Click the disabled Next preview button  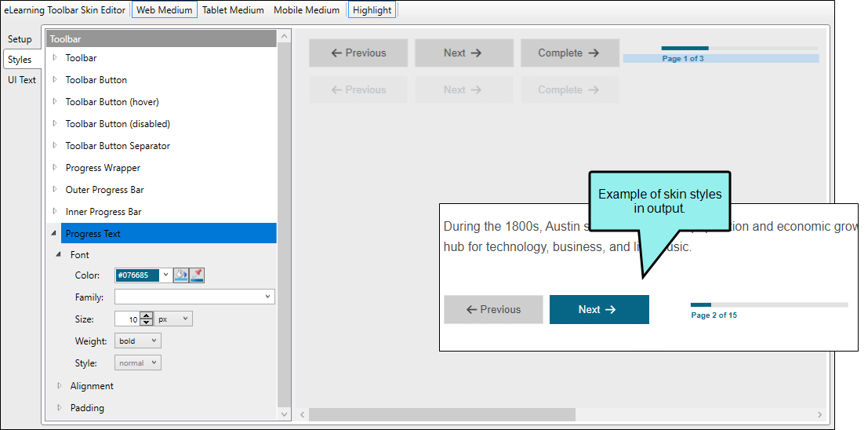(464, 89)
